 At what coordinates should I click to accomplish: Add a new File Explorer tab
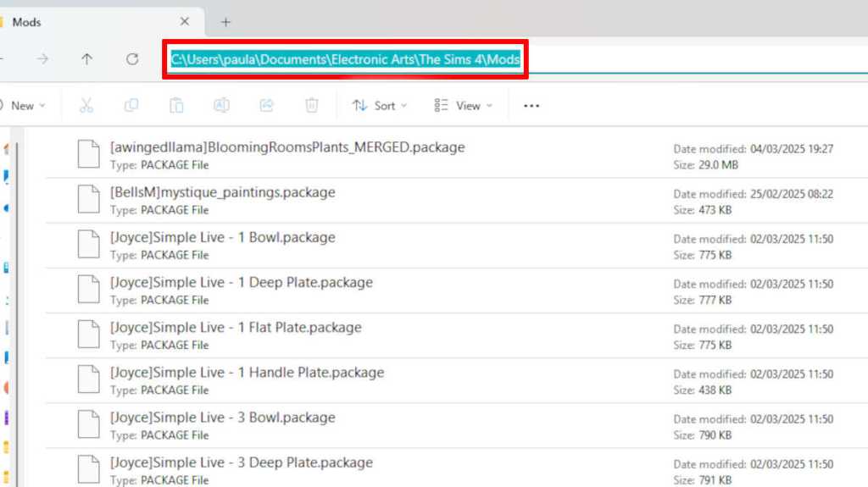click(x=225, y=22)
